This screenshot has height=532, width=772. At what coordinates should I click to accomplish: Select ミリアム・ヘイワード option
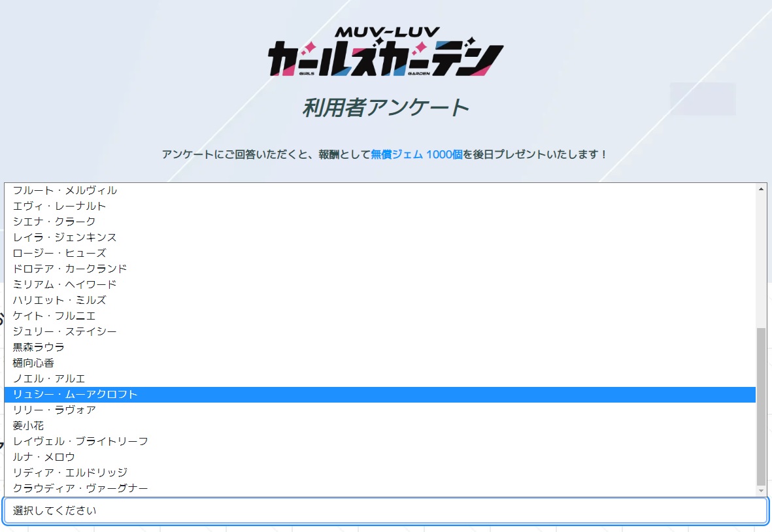(65, 284)
